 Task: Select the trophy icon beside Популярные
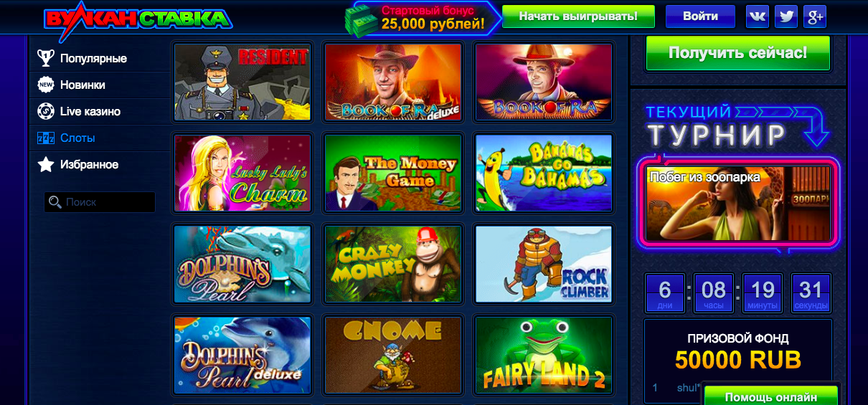pos(46,58)
